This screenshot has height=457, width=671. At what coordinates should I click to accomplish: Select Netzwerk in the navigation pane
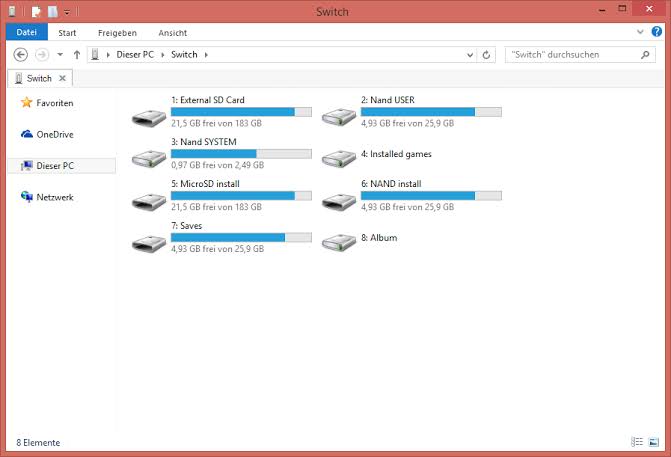(55, 197)
